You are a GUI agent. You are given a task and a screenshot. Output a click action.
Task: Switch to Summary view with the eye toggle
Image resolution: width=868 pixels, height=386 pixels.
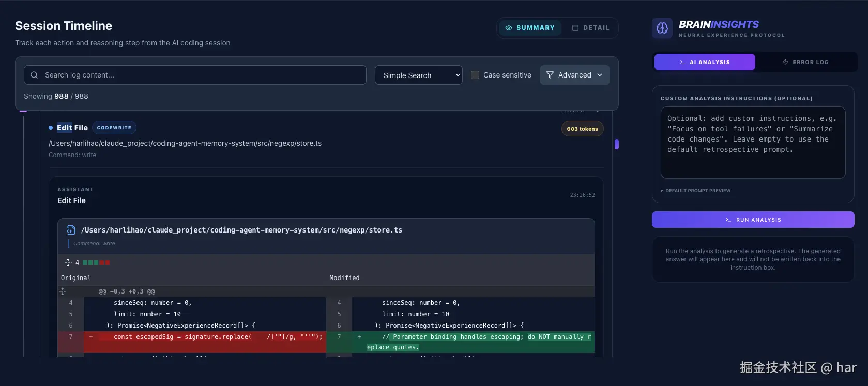pyautogui.click(x=530, y=28)
